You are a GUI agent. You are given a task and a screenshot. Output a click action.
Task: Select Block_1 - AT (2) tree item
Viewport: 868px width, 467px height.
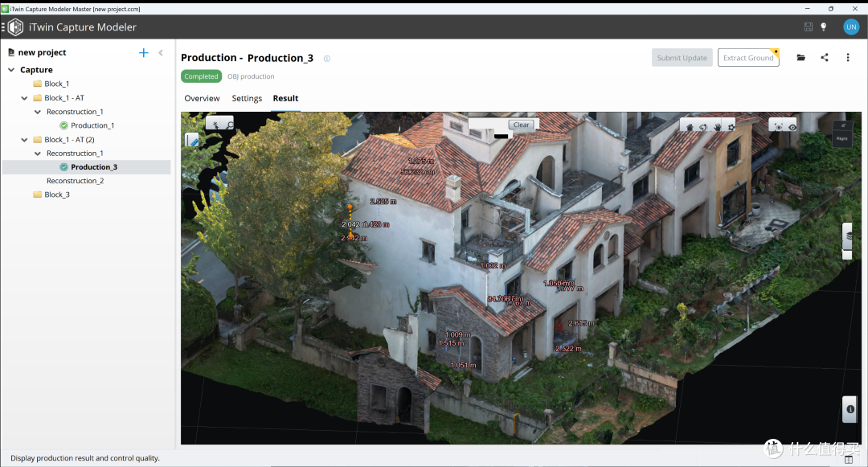point(69,139)
